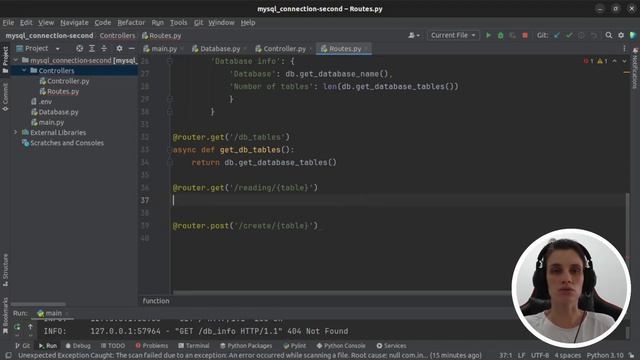Click Python 3.10 interpreter in status bar
640x360 pixels.
tap(605, 356)
